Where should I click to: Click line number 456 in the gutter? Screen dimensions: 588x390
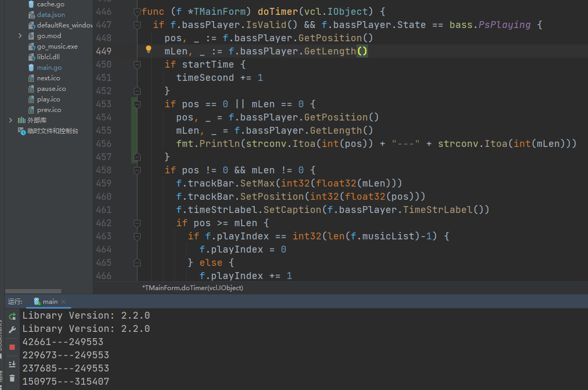click(104, 144)
